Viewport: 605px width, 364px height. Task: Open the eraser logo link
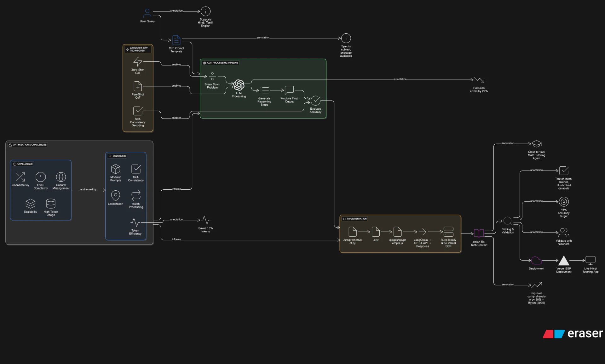[573, 333]
